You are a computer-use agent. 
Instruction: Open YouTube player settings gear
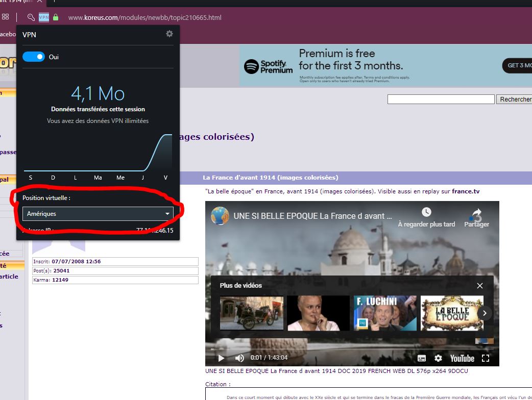tap(438, 358)
